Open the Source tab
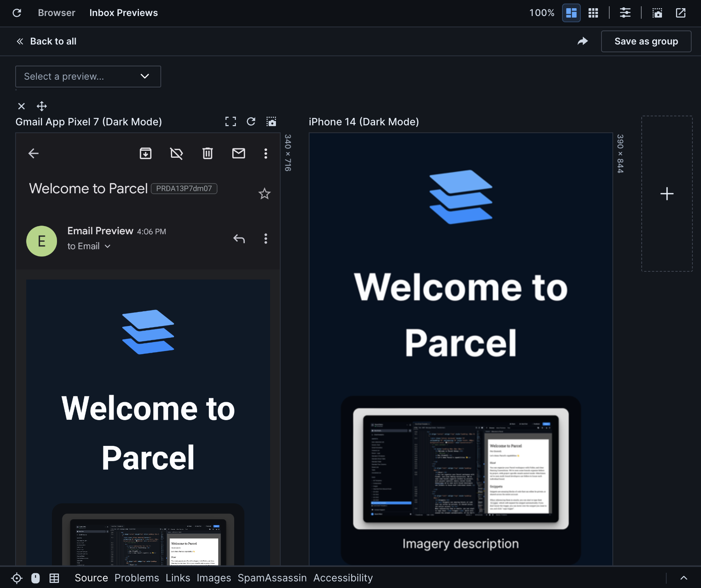The height and width of the screenshot is (588, 701). pos(91,578)
